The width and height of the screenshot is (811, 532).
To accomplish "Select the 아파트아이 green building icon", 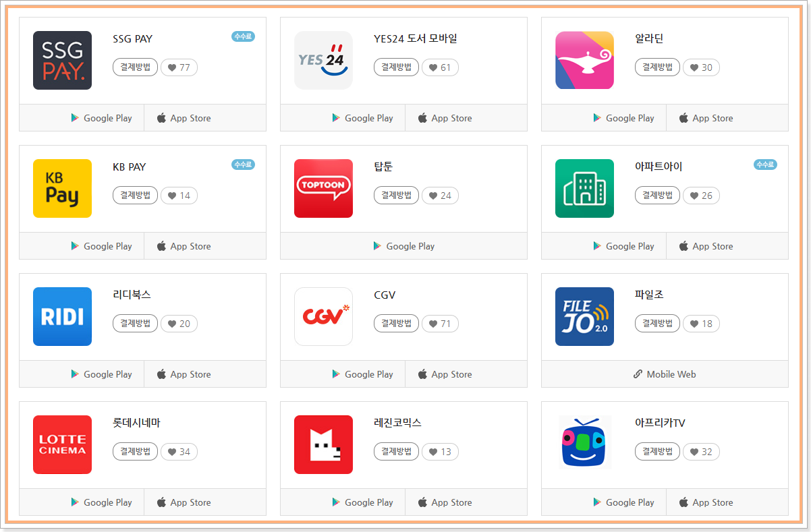I will (584, 188).
